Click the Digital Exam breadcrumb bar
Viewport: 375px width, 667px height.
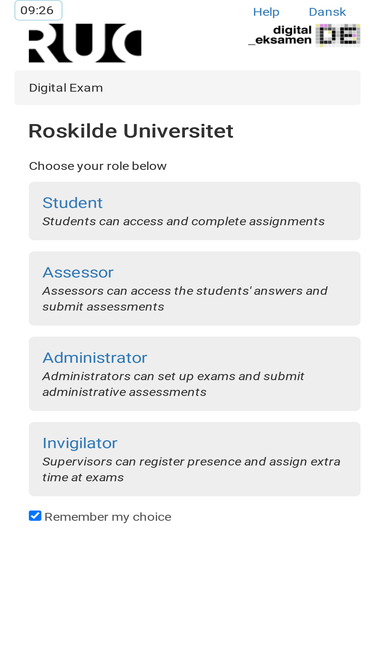188,88
